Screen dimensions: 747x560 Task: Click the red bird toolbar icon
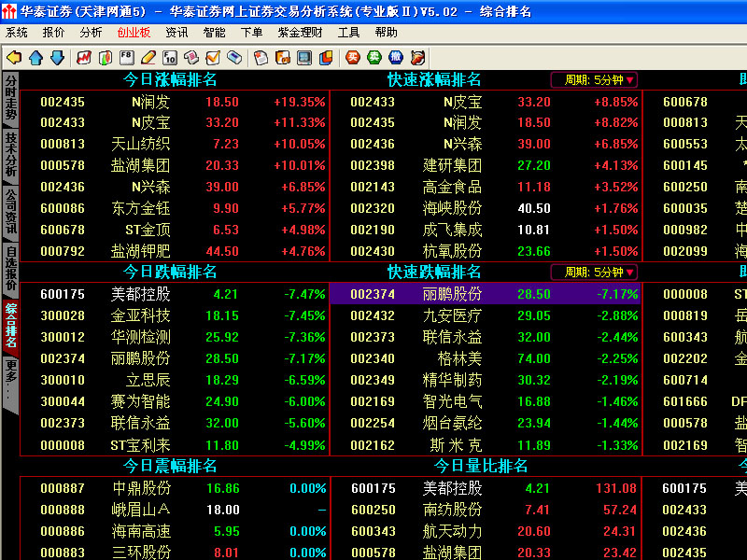coord(417,58)
